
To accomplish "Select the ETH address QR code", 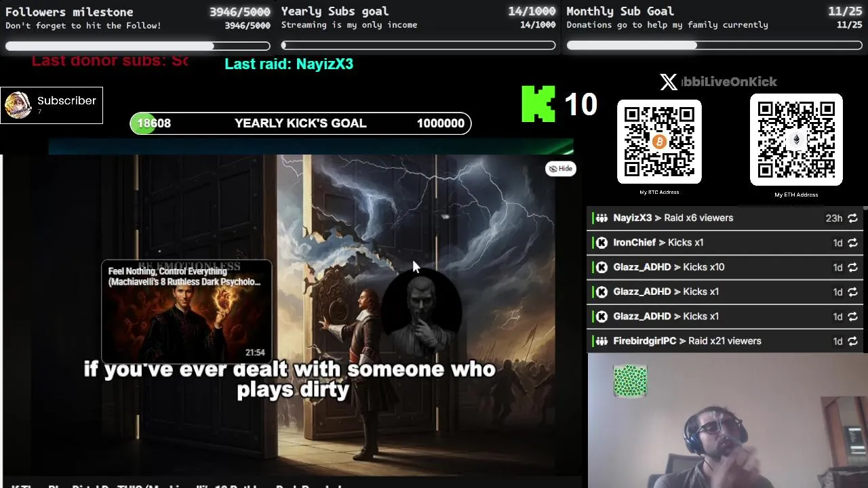I will (796, 140).
